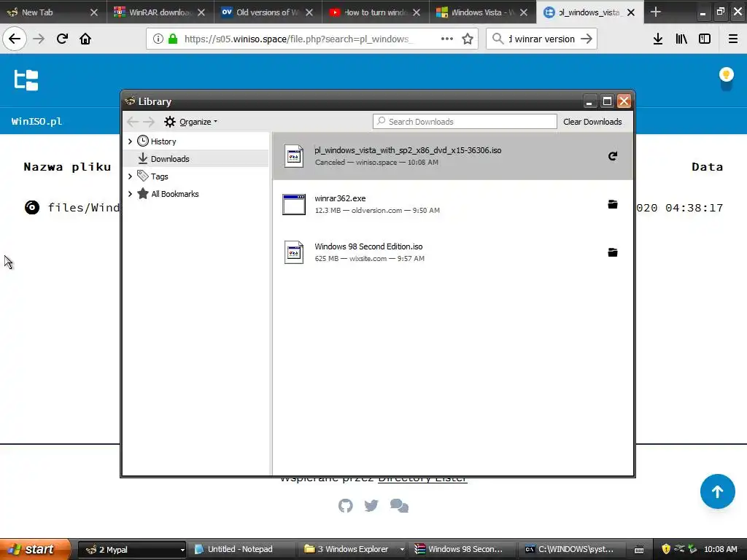Click the winrar362.exe file icon

point(294,204)
